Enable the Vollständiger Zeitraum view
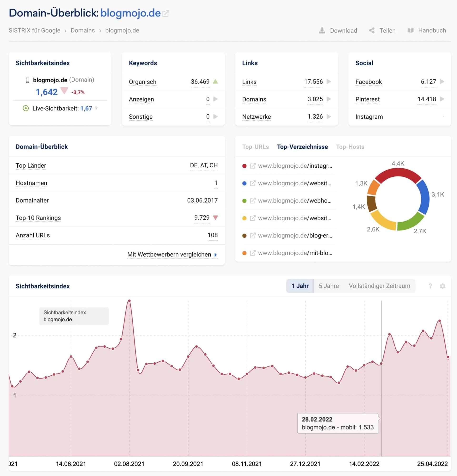The width and height of the screenshot is (457, 476). pos(380,286)
